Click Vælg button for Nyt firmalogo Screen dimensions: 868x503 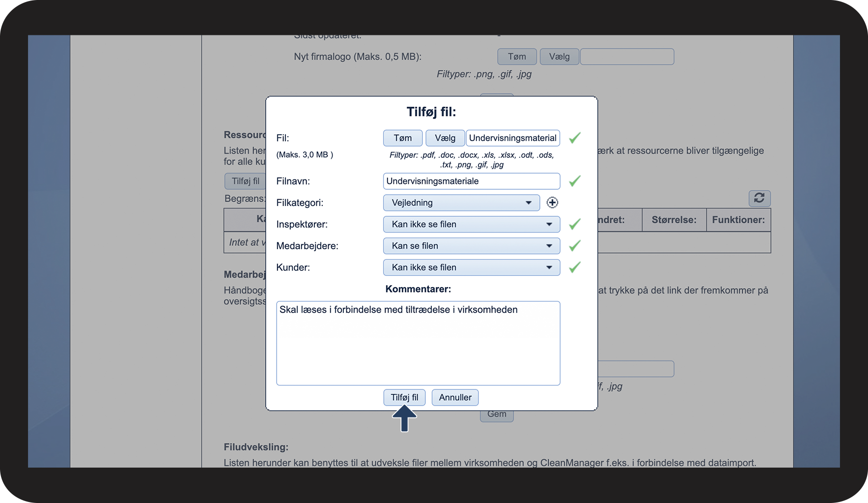click(x=559, y=57)
